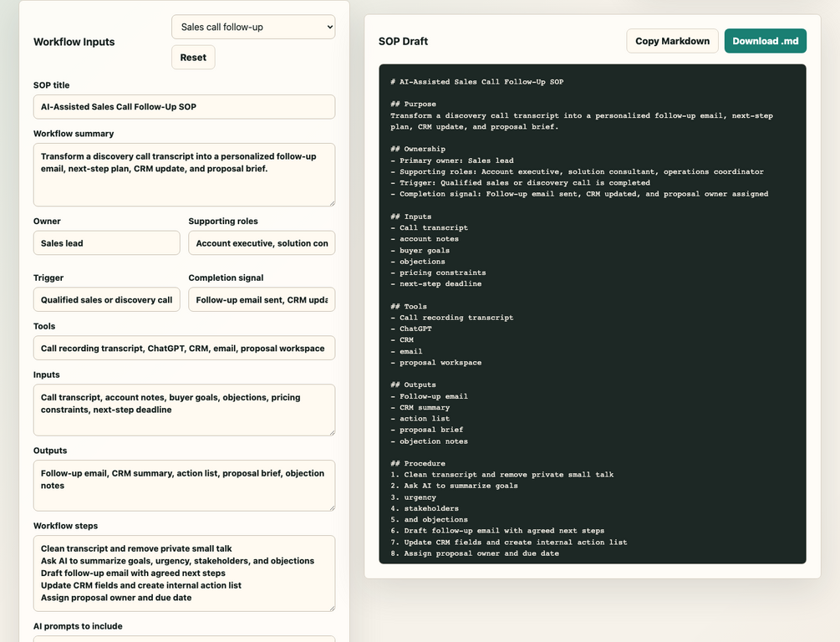The width and height of the screenshot is (840, 642).
Task: Click the "## Outputs" heading in draft
Action: [x=413, y=385]
